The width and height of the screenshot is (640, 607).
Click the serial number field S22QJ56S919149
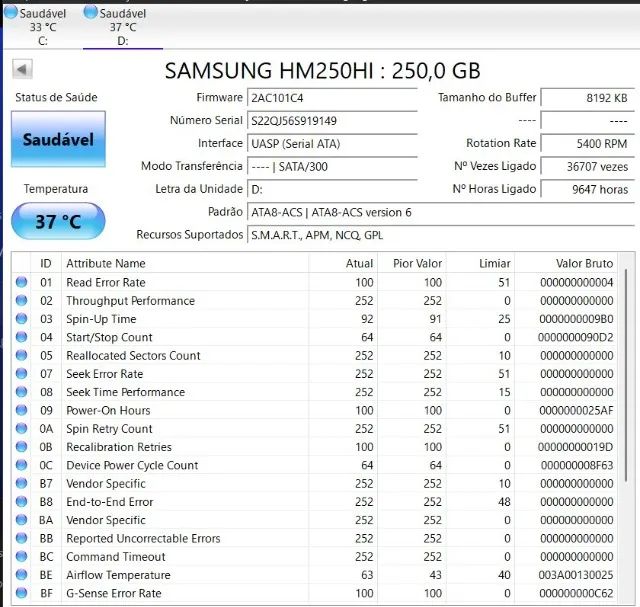332,121
